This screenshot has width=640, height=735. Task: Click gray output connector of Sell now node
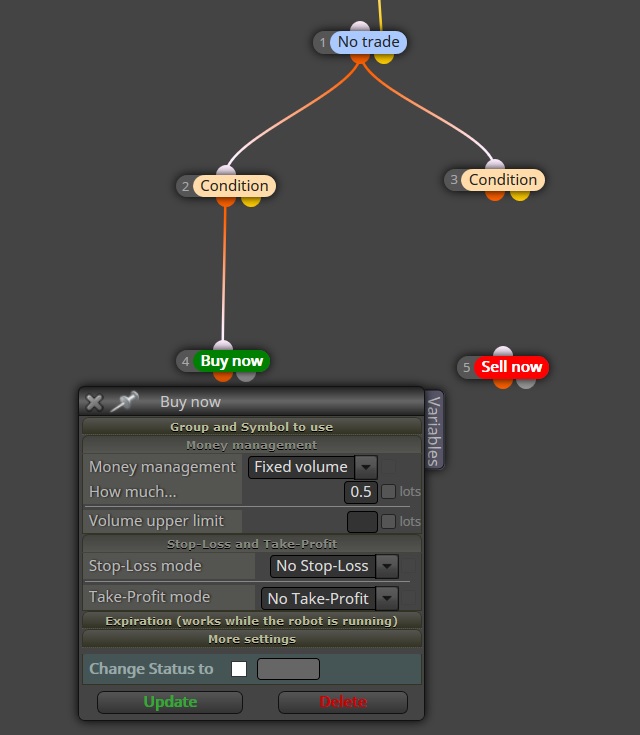pyautogui.click(x=526, y=383)
